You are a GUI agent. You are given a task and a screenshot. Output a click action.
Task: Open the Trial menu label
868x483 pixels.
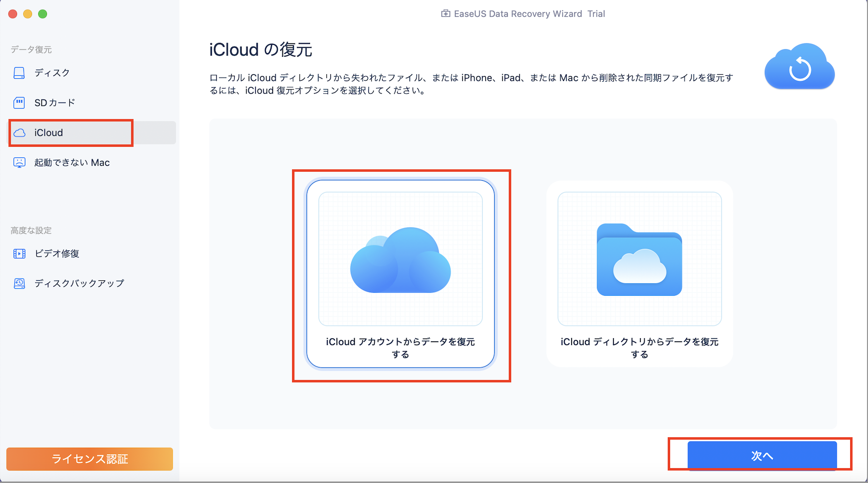tap(597, 13)
